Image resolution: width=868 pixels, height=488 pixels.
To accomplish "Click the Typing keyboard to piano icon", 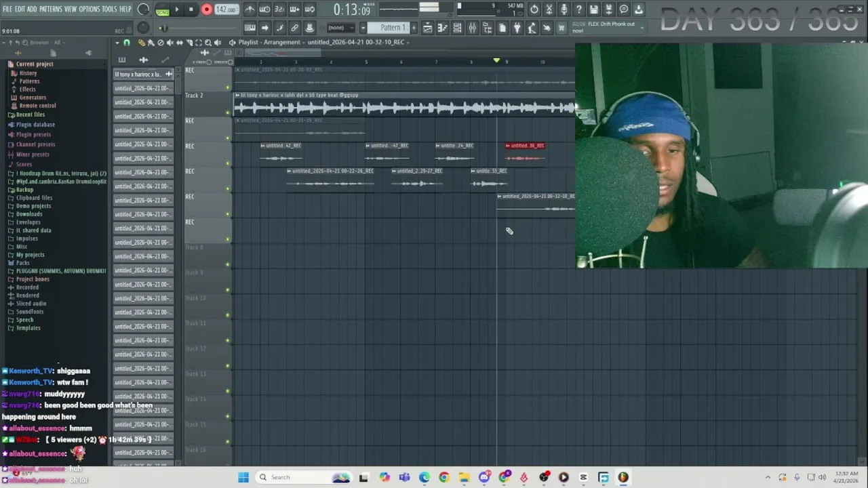I will [250, 28].
